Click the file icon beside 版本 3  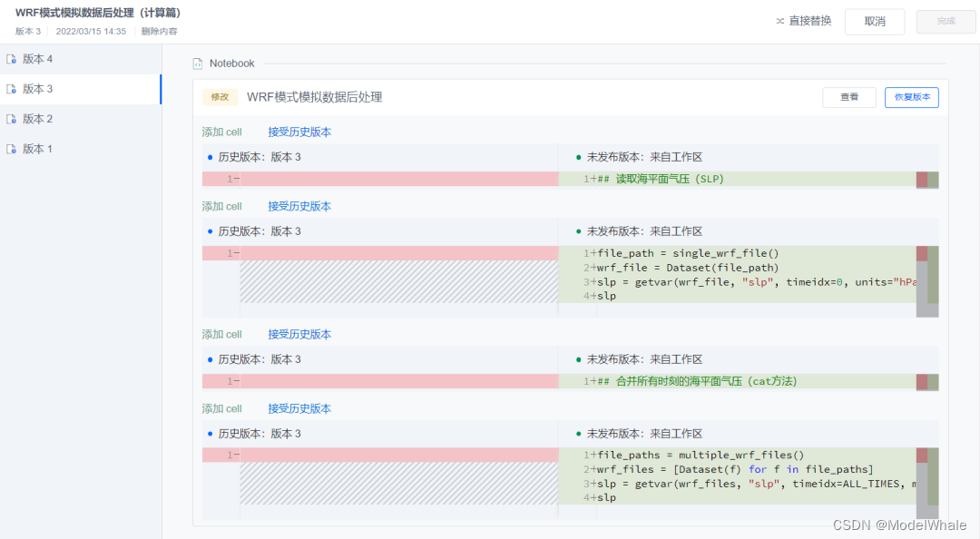tap(11, 89)
